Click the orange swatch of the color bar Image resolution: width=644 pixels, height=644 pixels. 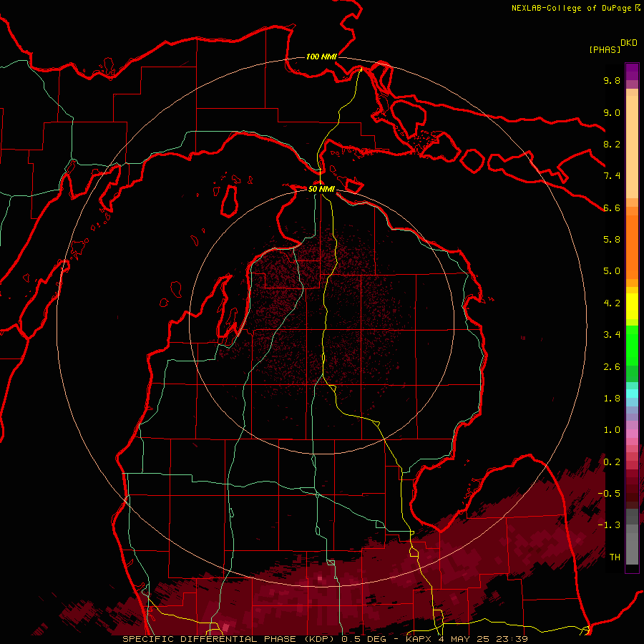(632, 248)
